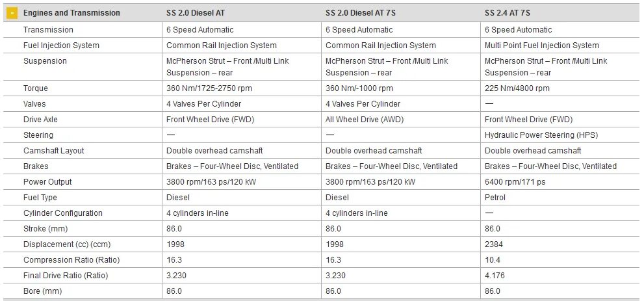
Task: Click the Camshaft Layout row label
Action: tap(53, 151)
